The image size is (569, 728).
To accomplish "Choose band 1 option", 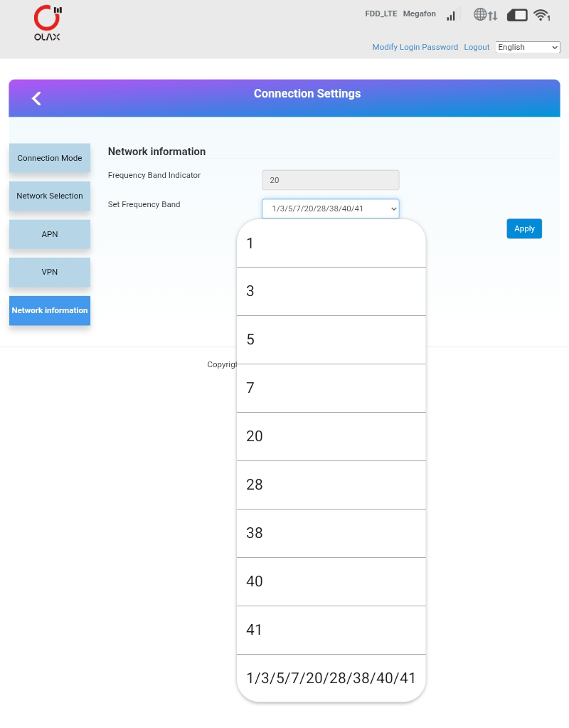I will 331,243.
